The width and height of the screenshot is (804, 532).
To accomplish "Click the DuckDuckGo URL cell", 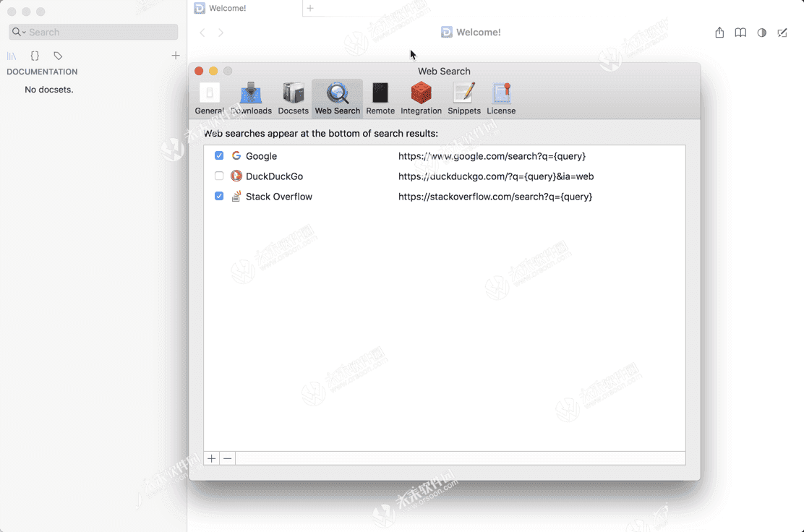I will click(x=496, y=176).
